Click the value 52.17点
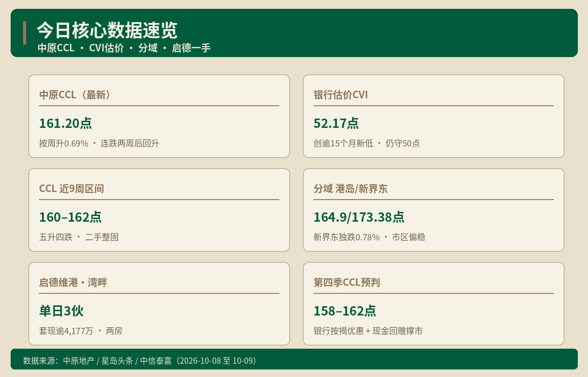Screen dimensions: 588x377 (x=336, y=123)
